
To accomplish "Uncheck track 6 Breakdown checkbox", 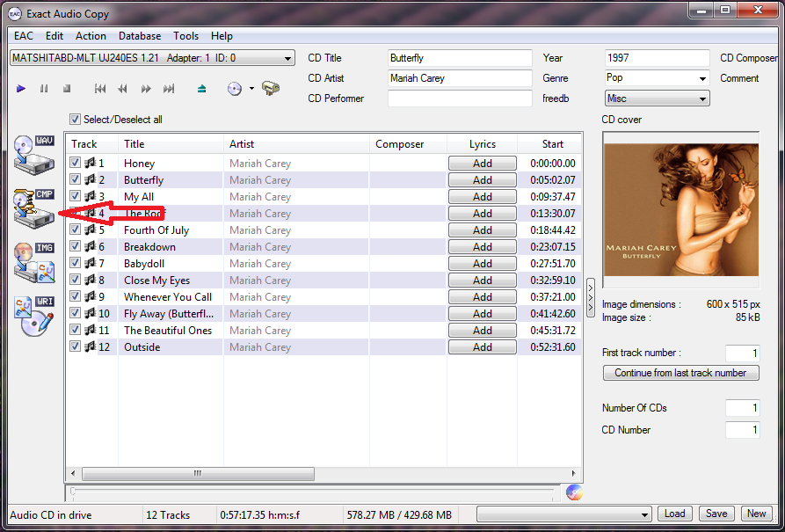I will (75, 246).
